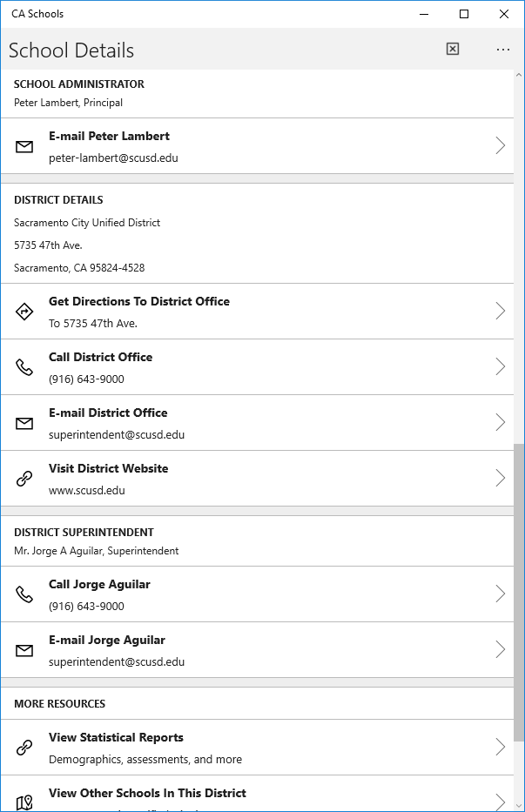Close the School Details pane with X box
The width and height of the screenshot is (525, 812).
(453, 50)
